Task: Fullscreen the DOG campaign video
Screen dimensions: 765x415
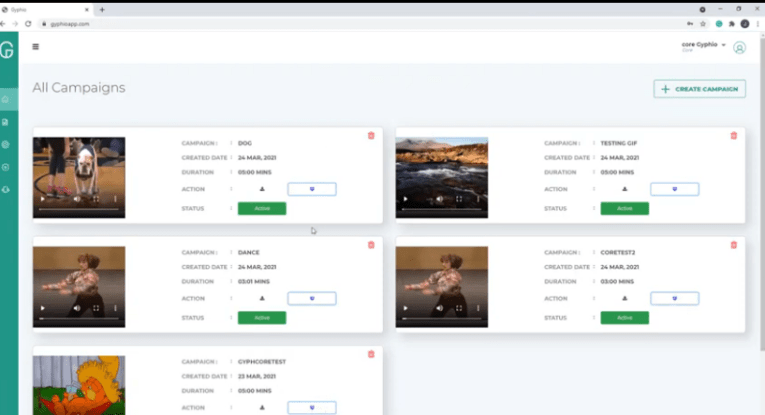Action: (x=96, y=199)
